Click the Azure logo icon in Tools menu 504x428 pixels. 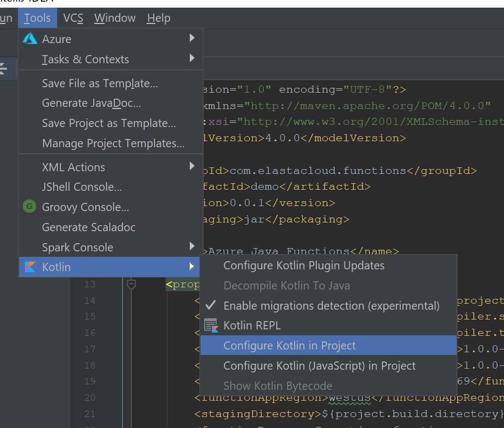click(30, 39)
